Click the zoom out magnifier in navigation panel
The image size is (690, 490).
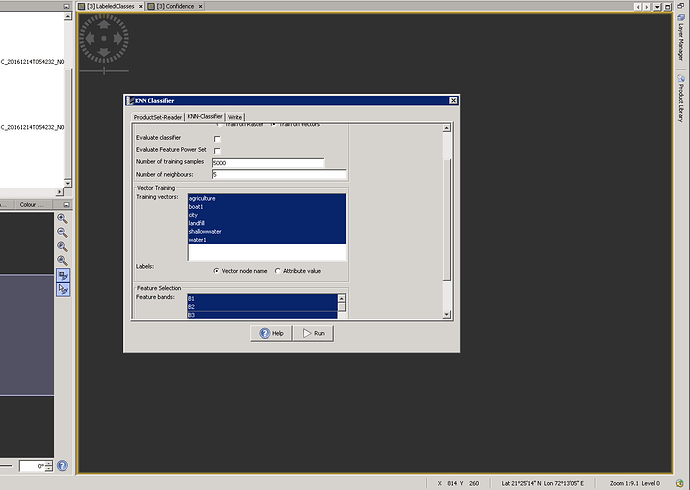pyautogui.click(x=62, y=233)
